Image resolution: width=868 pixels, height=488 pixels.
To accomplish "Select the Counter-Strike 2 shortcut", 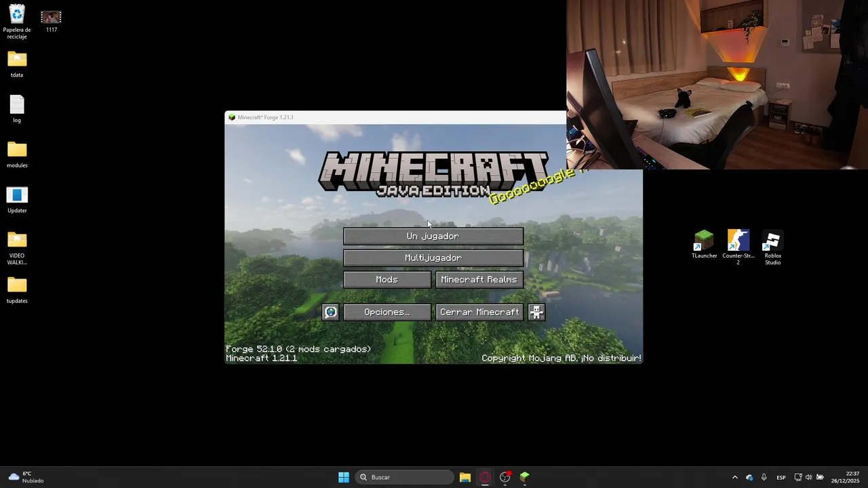I will coord(738,247).
